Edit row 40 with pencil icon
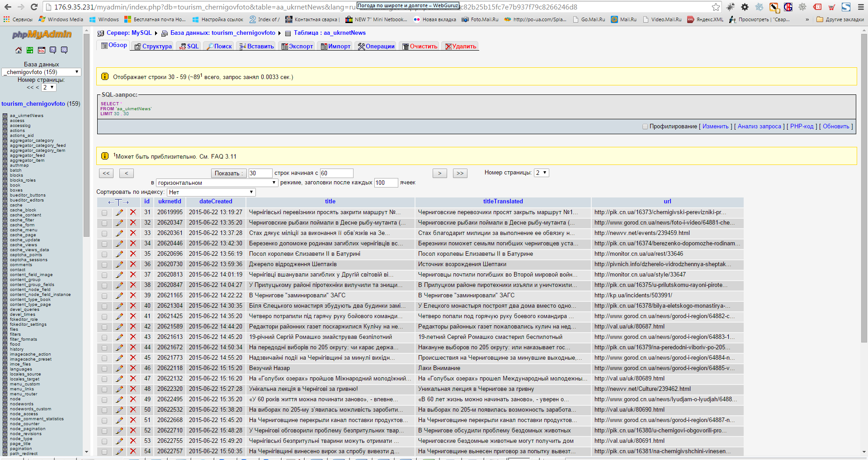 coord(119,306)
